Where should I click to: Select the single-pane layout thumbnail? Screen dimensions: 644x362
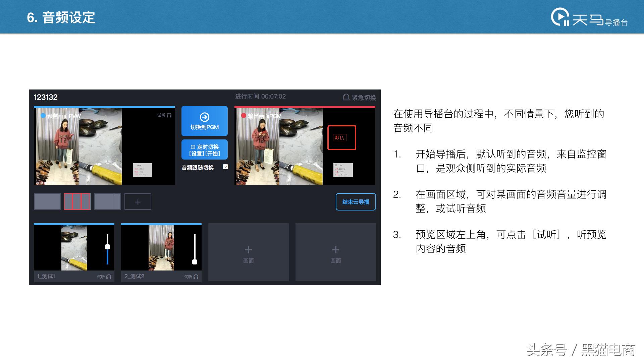tap(47, 201)
